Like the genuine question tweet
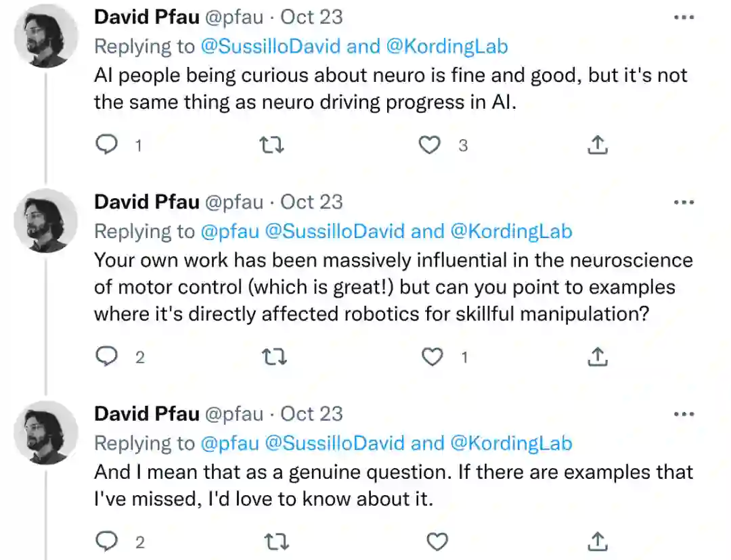 [x=437, y=541]
